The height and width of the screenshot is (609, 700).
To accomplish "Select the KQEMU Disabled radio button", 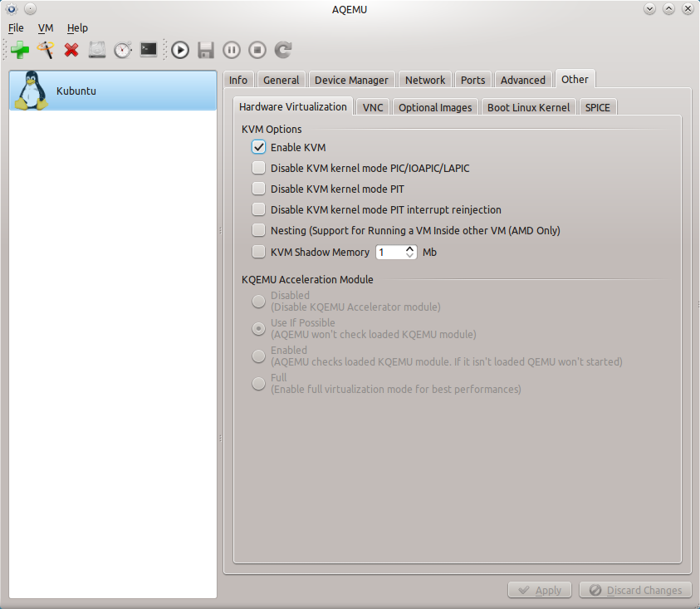I will 258,301.
